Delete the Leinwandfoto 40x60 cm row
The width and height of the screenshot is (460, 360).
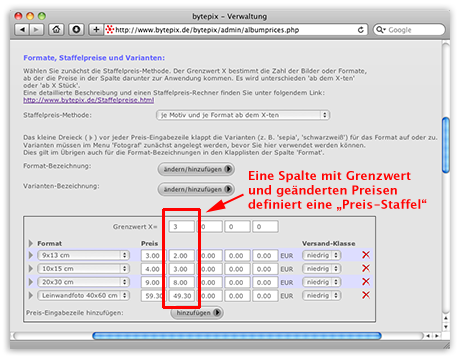(366, 295)
